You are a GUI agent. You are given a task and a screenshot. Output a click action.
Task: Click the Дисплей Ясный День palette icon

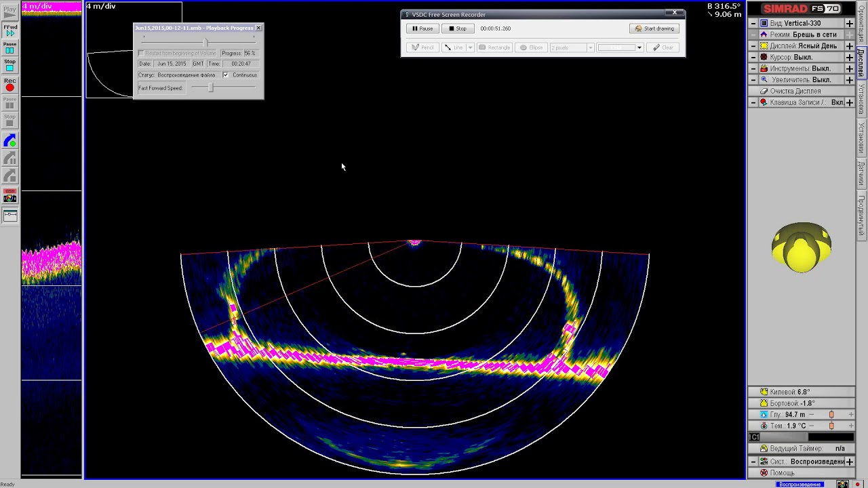pyautogui.click(x=764, y=46)
